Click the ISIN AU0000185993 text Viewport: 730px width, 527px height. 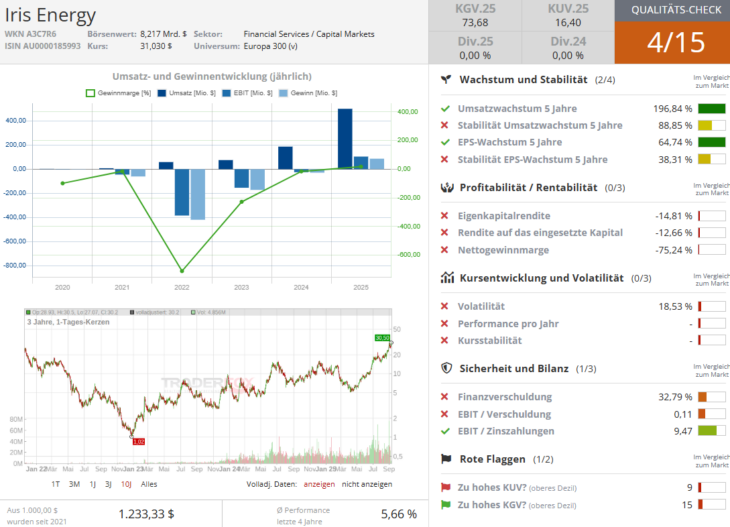tap(42, 46)
